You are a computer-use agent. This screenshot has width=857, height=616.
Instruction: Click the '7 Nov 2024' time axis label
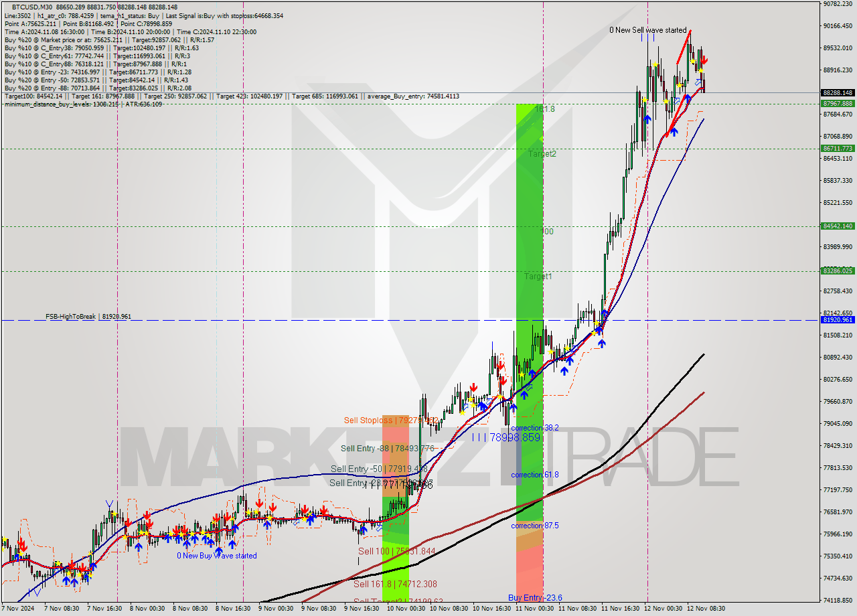16,609
